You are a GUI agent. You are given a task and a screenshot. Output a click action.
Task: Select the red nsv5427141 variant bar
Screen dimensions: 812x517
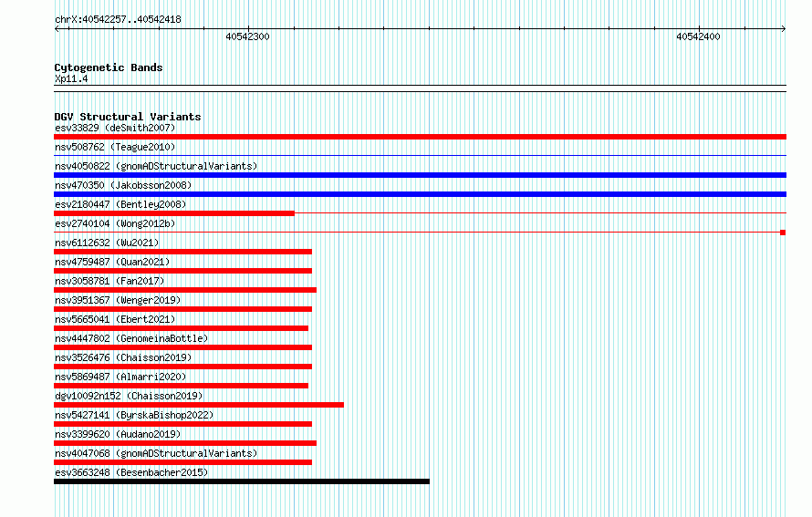tap(182, 424)
